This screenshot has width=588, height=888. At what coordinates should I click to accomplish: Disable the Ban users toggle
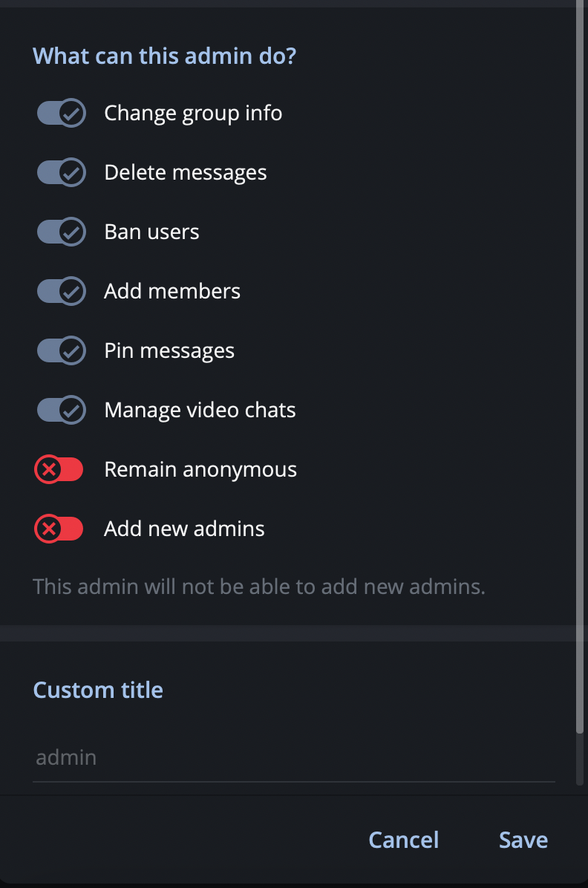click(61, 232)
